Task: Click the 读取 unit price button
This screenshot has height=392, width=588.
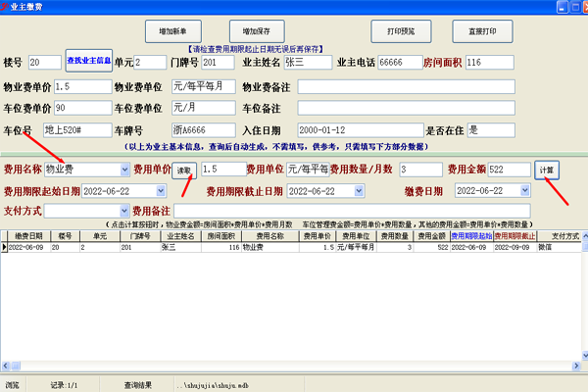Action: click(x=184, y=171)
